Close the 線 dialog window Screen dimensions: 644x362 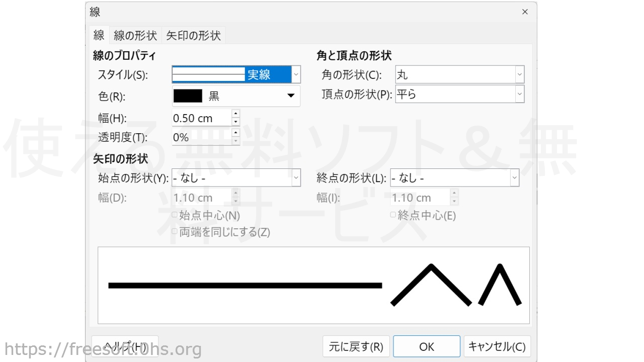(525, 12)
